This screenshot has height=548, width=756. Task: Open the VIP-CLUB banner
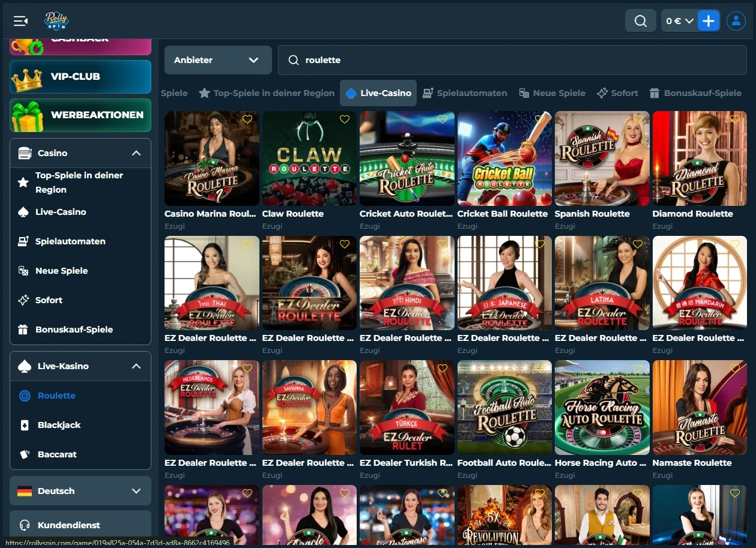[x=80, y=77]
